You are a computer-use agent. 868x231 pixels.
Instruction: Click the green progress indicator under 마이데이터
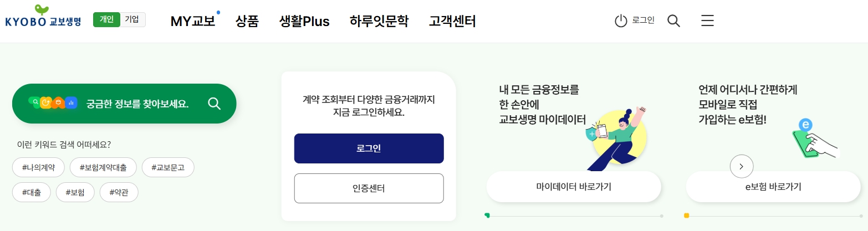coord(487,215)
